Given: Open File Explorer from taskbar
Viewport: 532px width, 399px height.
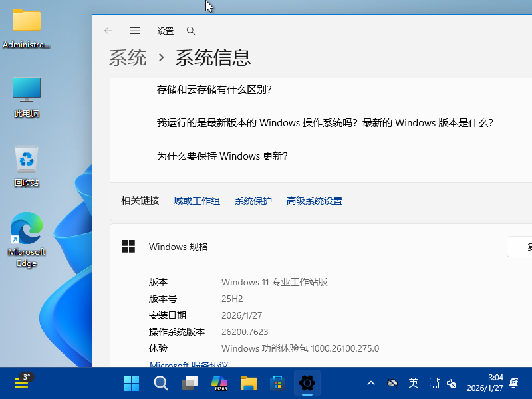Looking at the screenshot, I should [x=249, y=383].
